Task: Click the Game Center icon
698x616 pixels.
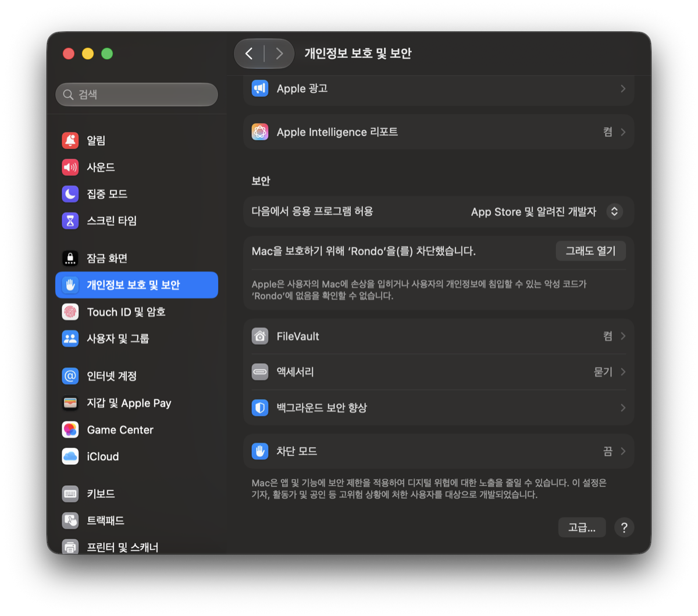Action: pyautogui.click(x=70, y=429)
